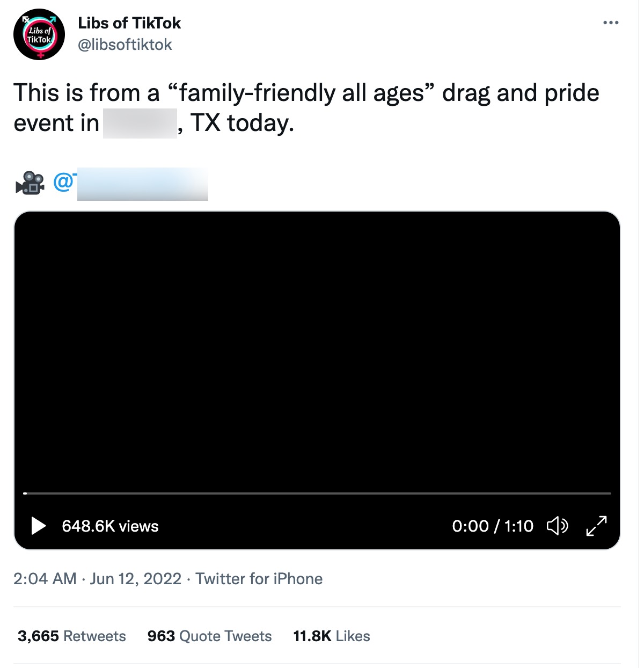Viewport: 644px width, 668px height.
Task: Show the 11.8K Likes list
Action: (331, 636)
